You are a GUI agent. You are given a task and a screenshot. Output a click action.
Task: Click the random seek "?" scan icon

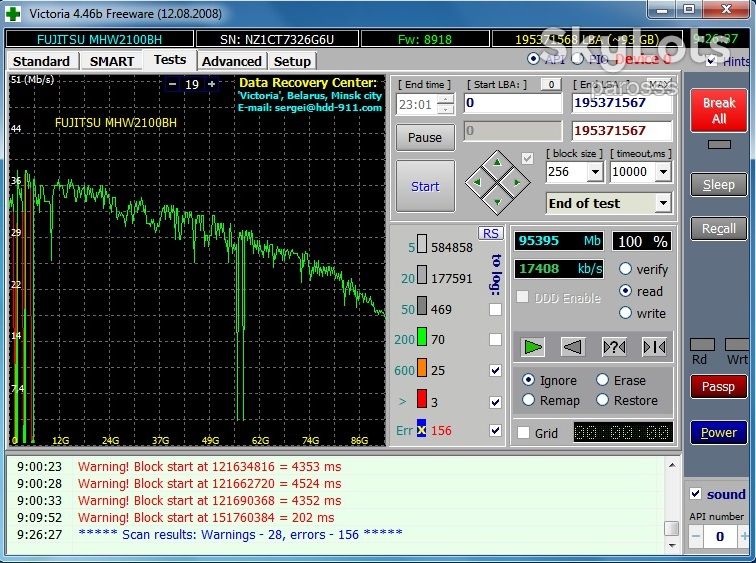tap(614, 347)
